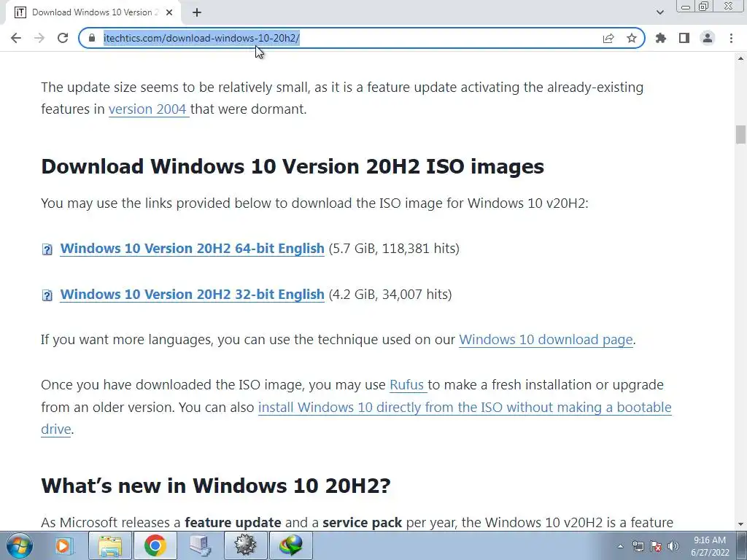
Task: Click the Show desktop strip on the taskbar
Action: point(742,545)
